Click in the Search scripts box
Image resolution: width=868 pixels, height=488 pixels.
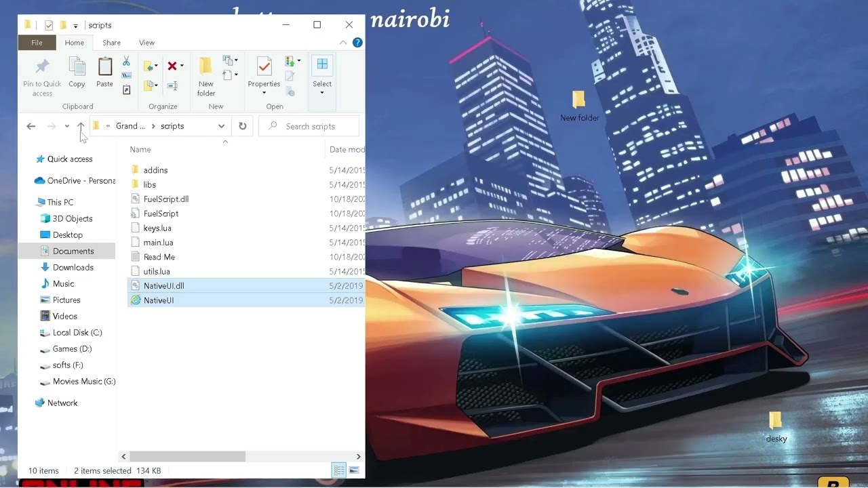tap(309, 126)
